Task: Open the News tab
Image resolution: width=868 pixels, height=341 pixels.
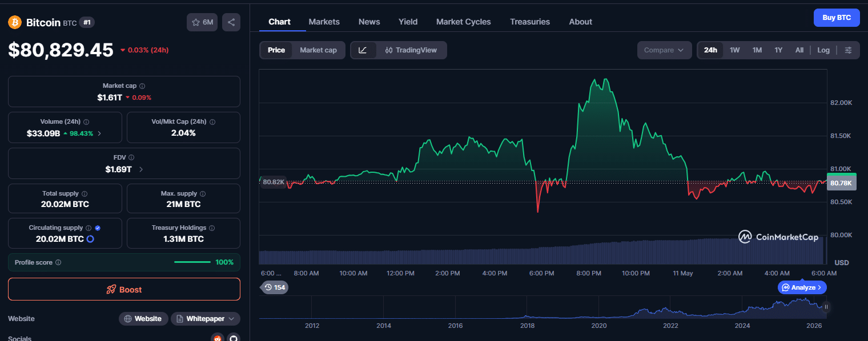Action: tap(369, 22)
